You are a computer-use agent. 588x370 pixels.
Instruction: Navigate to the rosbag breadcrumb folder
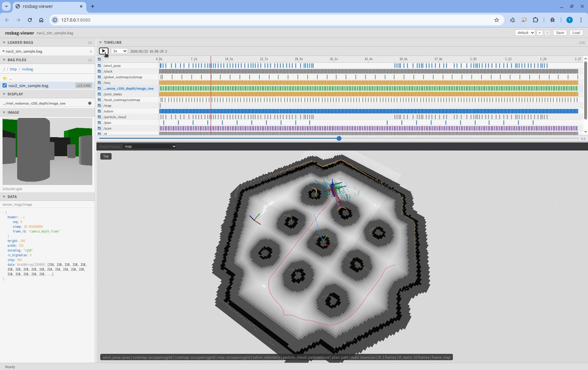(27, 69)
